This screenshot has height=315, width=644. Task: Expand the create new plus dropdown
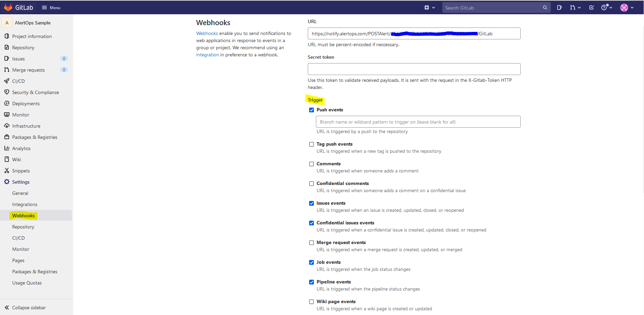tap(429, 7)
